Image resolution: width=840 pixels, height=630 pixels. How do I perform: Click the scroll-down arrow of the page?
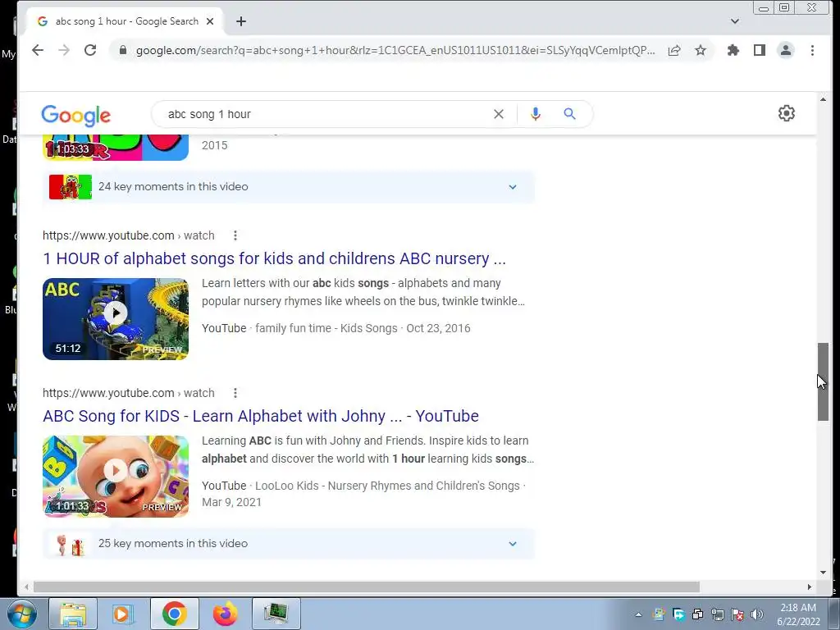pyautogui.click(x=823, y=572)
